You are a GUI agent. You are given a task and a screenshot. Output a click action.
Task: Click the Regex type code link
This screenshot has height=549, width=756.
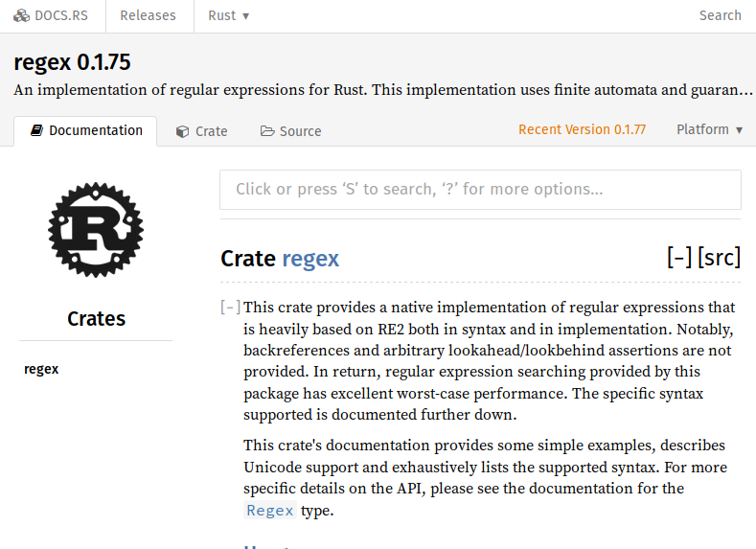tap(270, 511)
